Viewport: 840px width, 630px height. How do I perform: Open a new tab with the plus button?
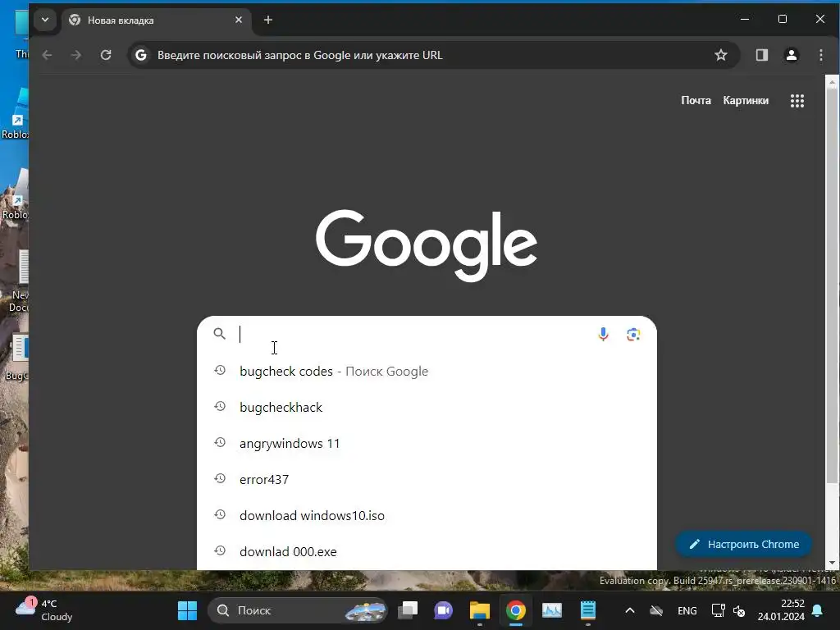[268, 20]
